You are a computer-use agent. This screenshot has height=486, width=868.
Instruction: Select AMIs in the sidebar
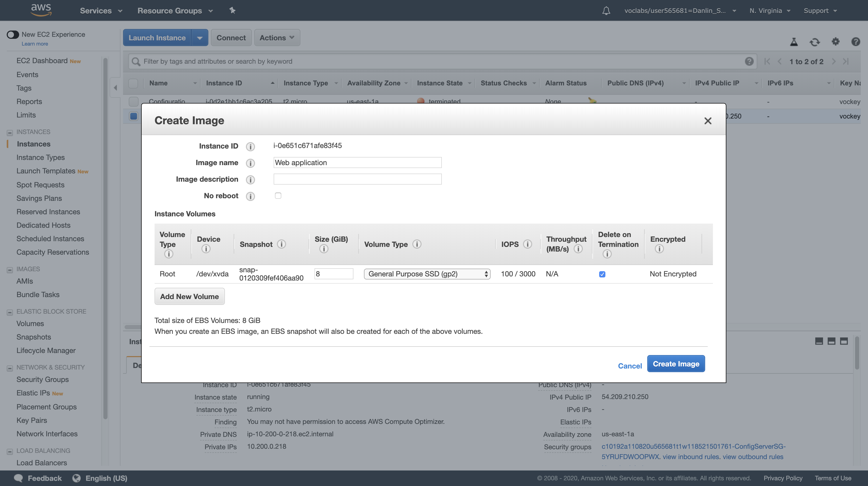25,281
